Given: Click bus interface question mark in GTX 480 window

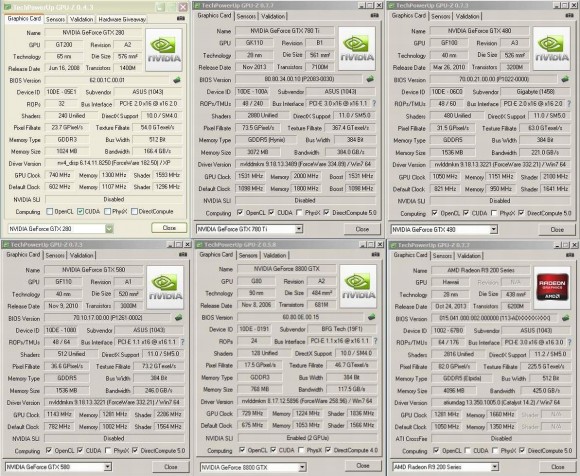Looking at the screenshot, I should click(569, 104).
